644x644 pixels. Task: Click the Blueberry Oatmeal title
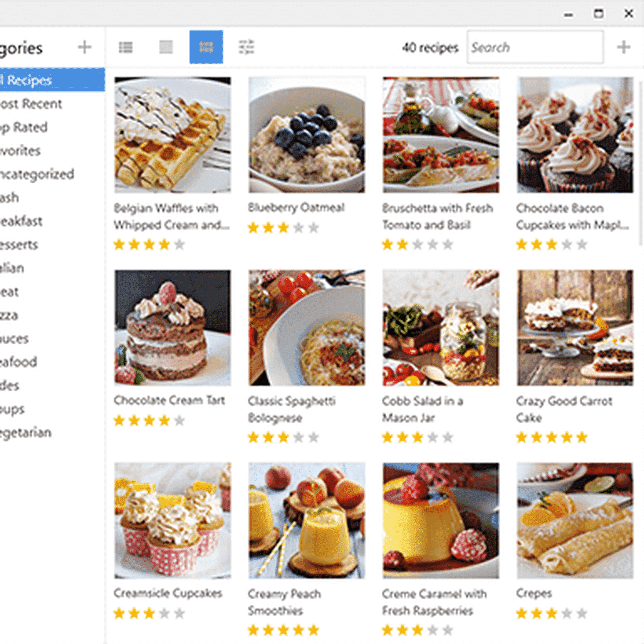pos(296,208)
